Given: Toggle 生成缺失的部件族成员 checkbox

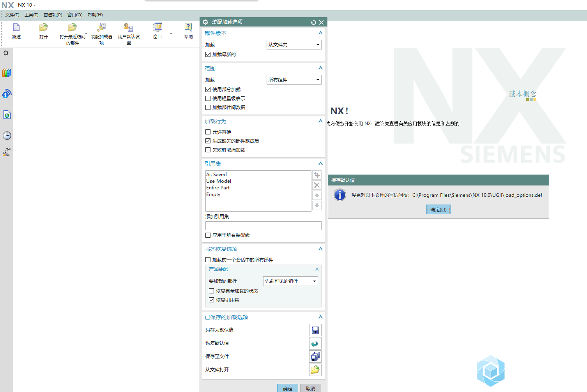Looking at the screenshot, I should (208, 141).
